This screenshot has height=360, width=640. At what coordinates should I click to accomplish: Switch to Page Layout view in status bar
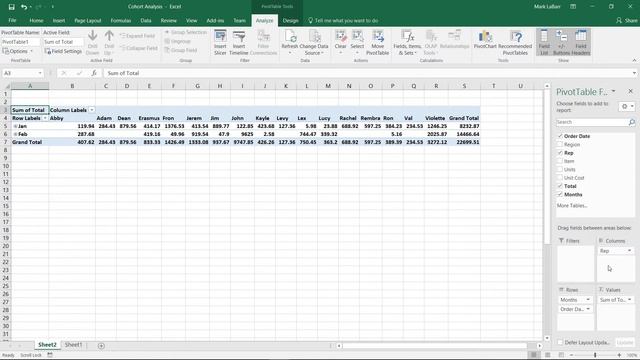548,355
